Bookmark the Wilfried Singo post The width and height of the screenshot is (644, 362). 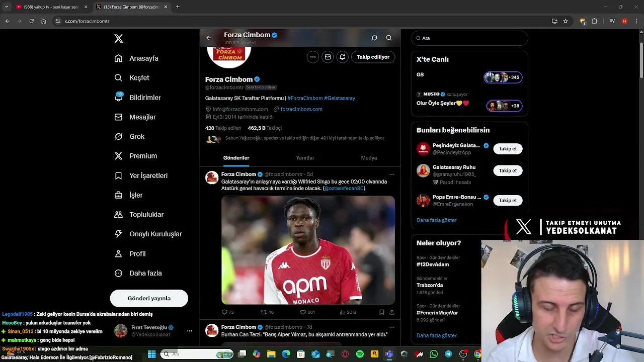pos(382,312)
